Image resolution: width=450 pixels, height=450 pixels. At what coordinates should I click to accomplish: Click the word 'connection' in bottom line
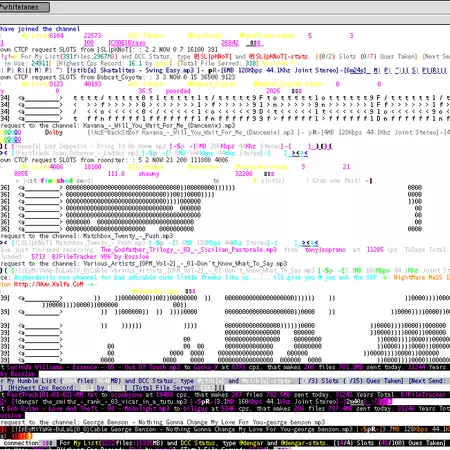click(21, 443)
